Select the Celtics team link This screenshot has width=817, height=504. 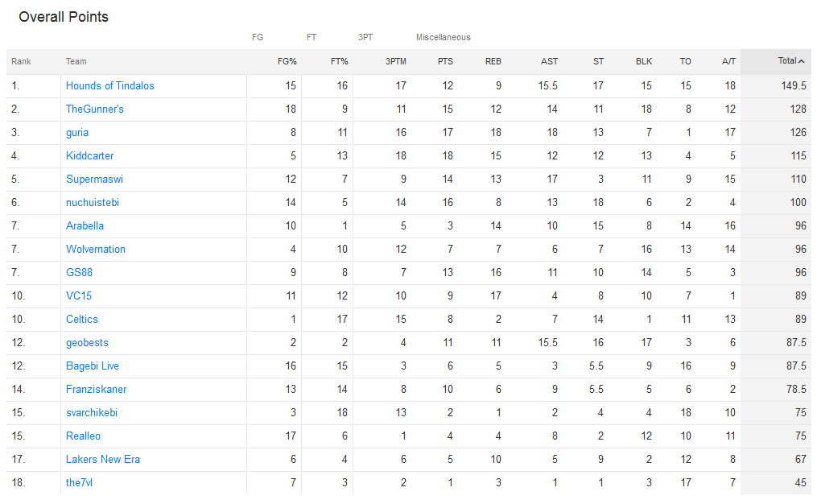pyautogui.click(x=82, y=319)
